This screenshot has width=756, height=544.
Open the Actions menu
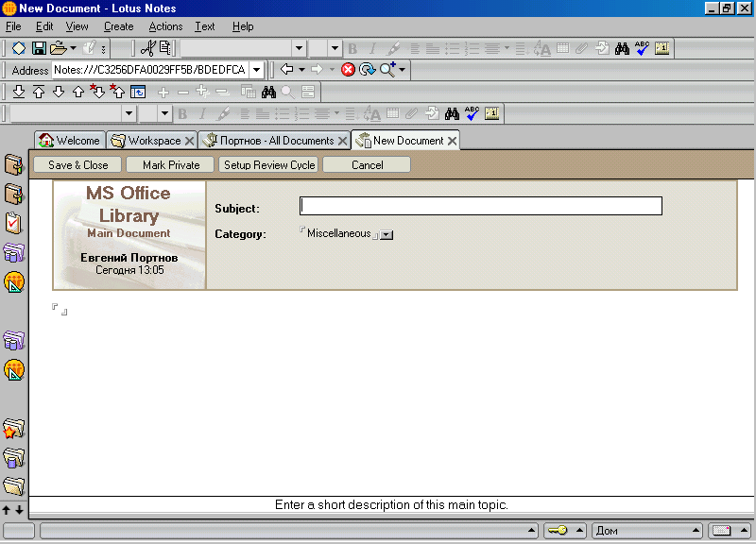pos(165,26)
